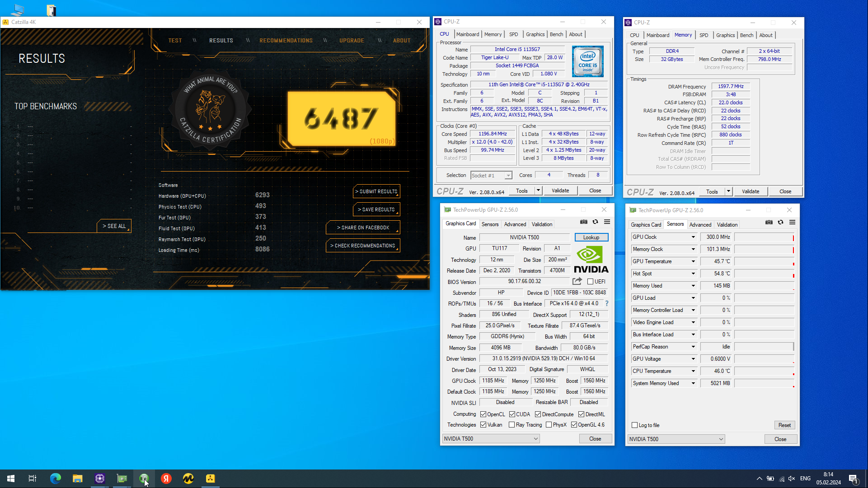The width and height of the screenshot is (868, 488).
Task: Open Tools dropdown arrow in CPU-Z CPU window
Action: [538, 191]
